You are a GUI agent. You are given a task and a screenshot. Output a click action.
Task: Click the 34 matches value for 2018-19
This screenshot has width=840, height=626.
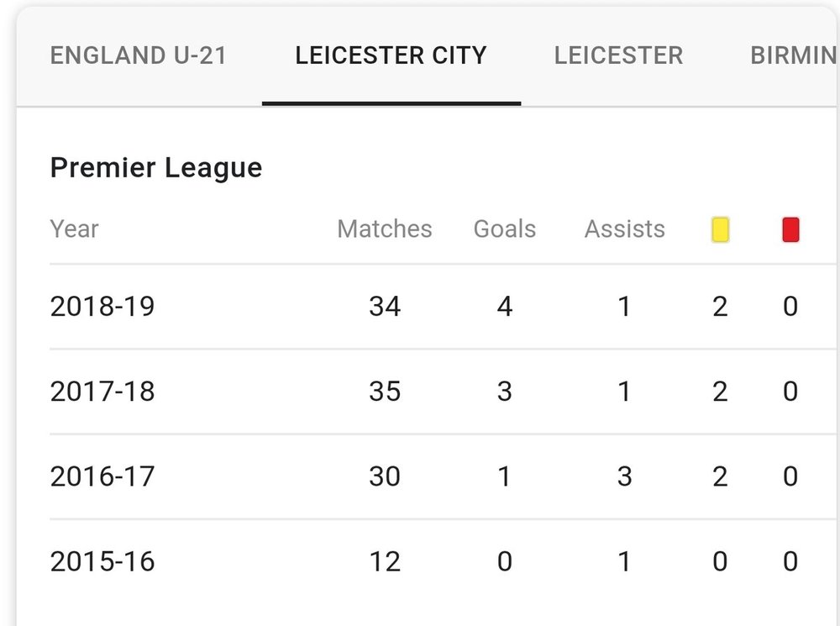point(385,307)
